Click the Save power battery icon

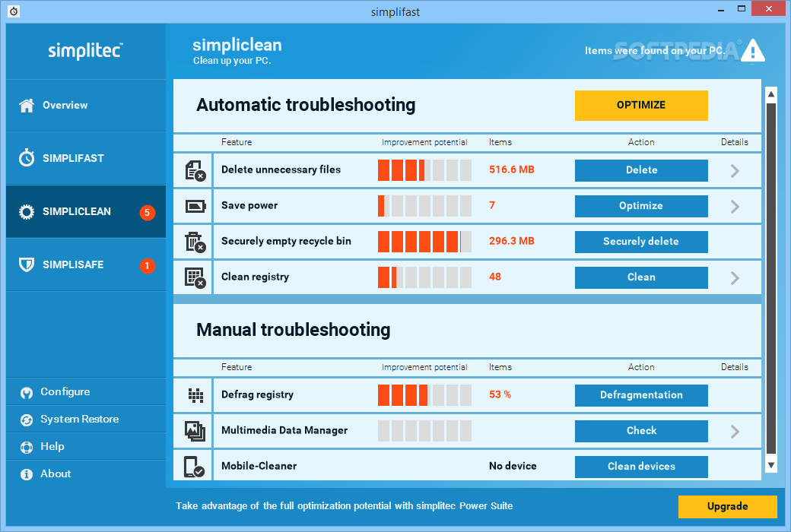tap(195, 206)
